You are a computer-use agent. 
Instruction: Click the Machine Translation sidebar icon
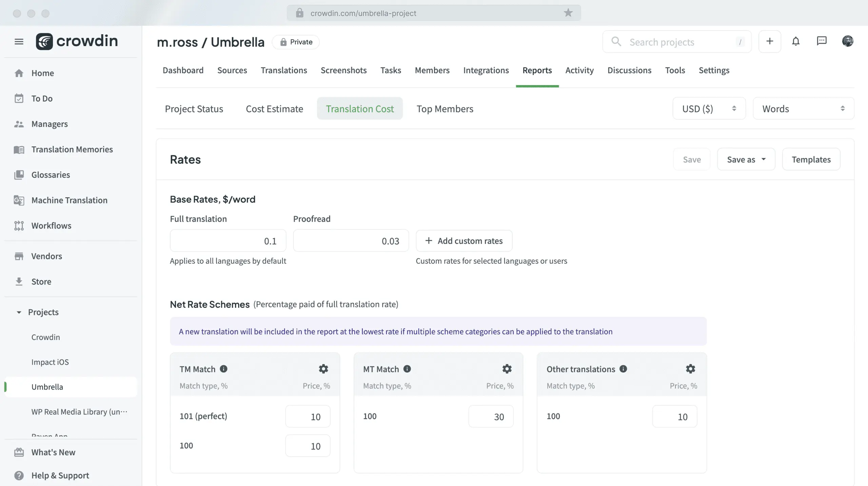[x=19, y=200]
